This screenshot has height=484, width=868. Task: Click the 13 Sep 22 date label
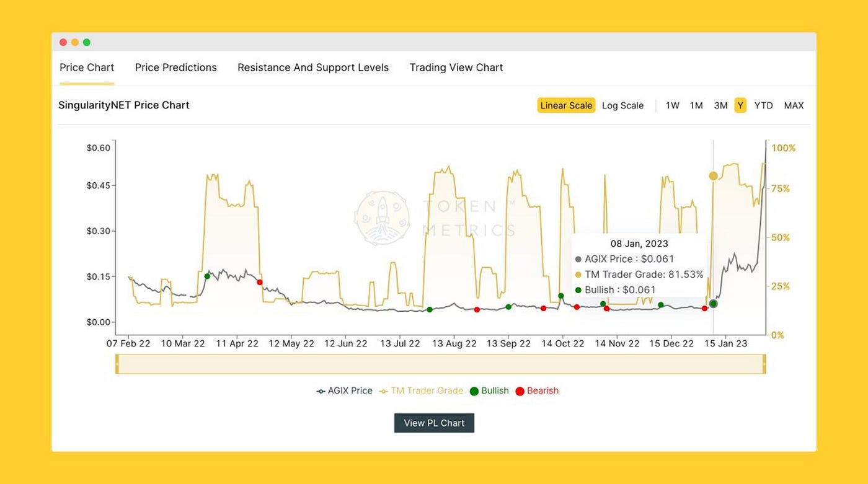[509, 343]
